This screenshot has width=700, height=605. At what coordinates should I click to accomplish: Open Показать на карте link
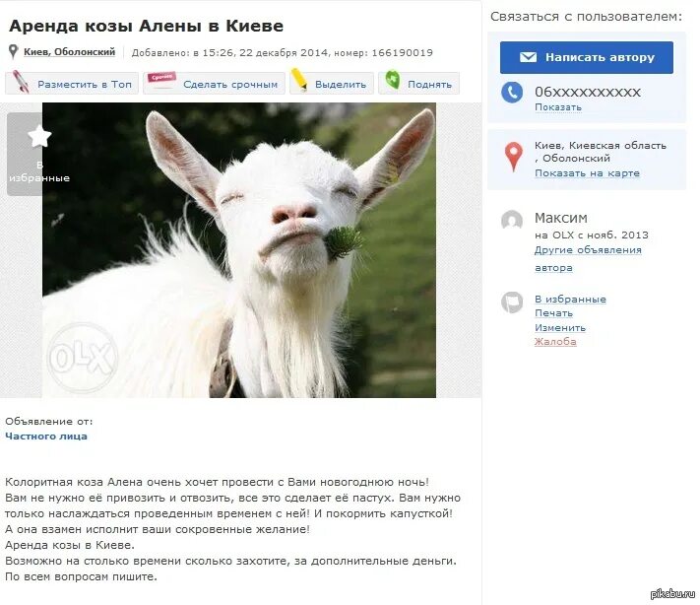(x=587, y=172)
